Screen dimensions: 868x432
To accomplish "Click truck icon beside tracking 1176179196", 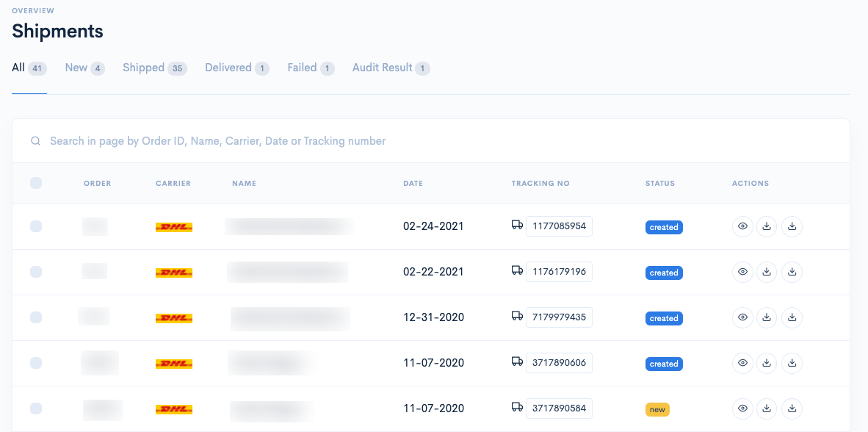I will [x=517, y=270].
